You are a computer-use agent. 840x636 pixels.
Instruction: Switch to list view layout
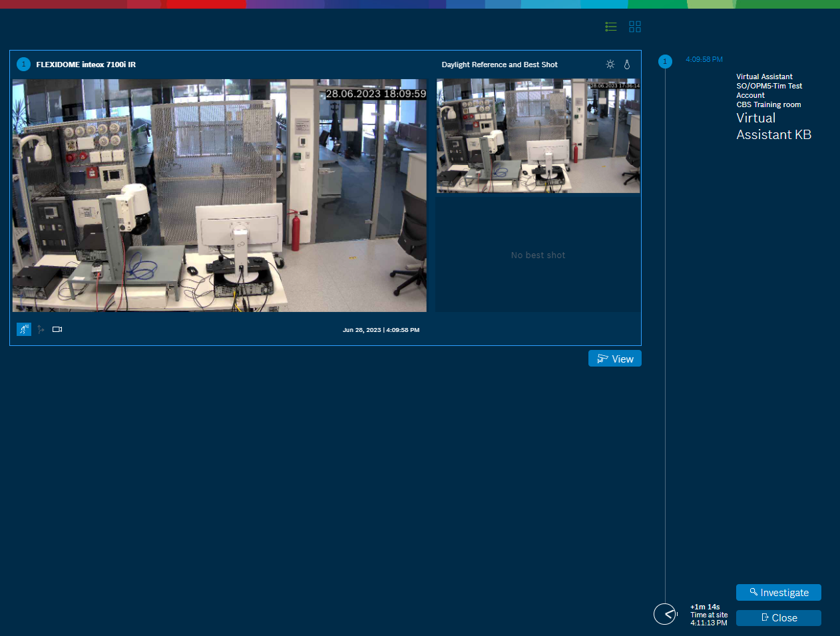pyautogui.click(x=611, y=27)
